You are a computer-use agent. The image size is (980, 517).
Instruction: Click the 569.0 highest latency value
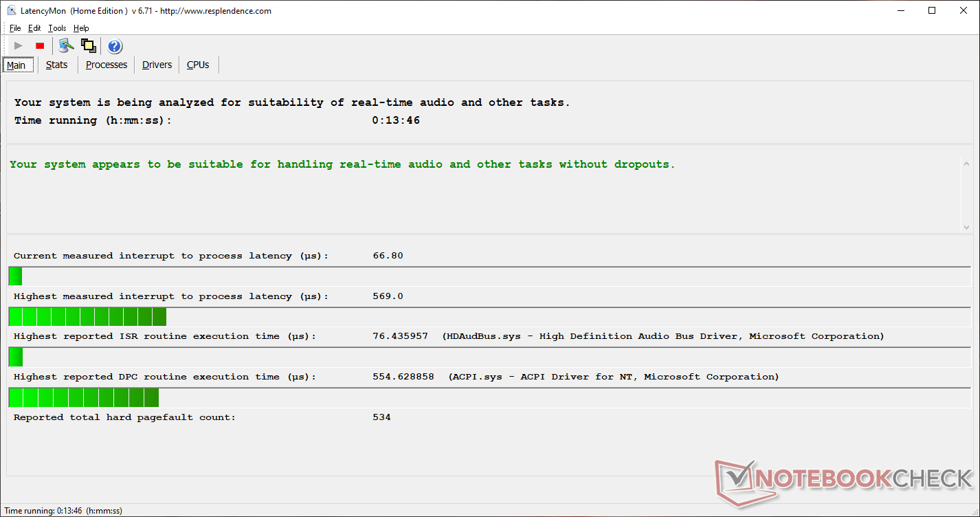pos(388,296)
